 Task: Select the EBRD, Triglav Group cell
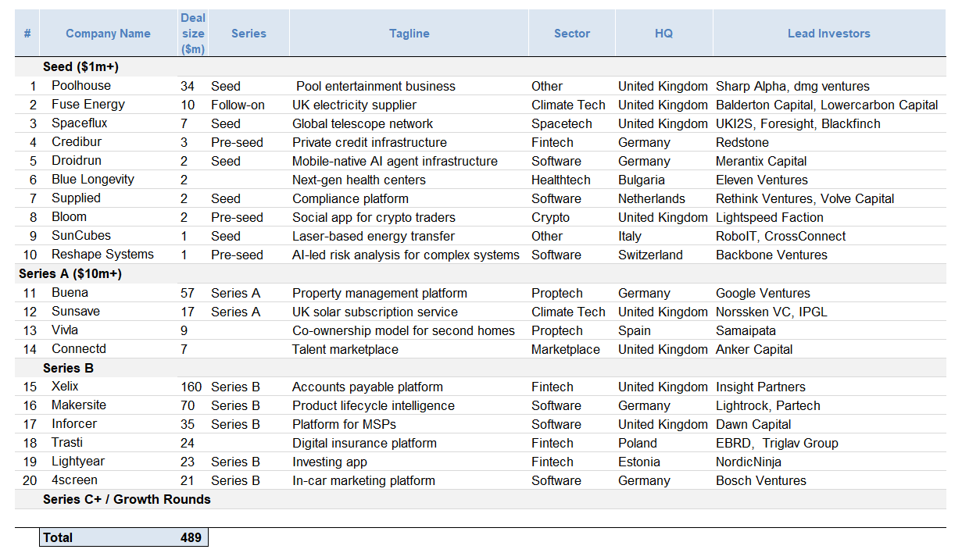point(777,443)
